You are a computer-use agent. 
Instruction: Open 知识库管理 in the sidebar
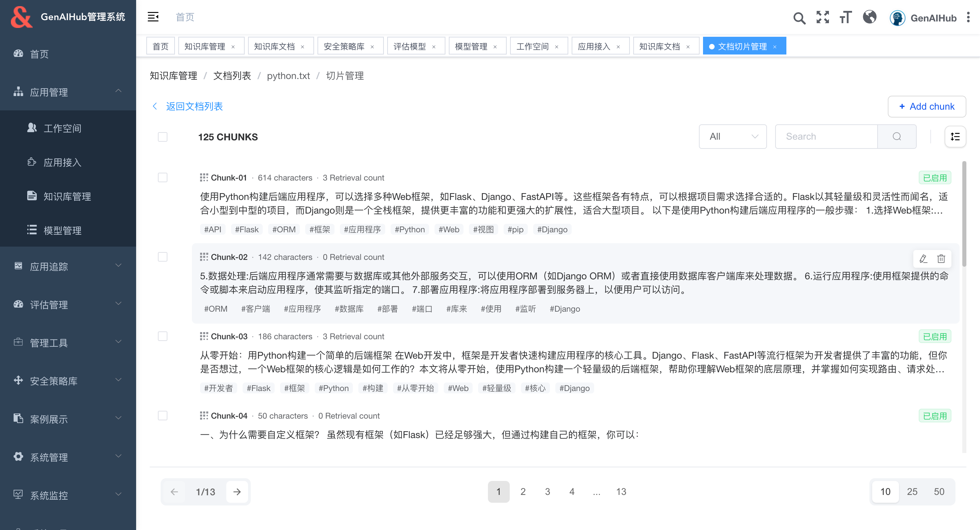pyautogui.click(x=67, y=197)
